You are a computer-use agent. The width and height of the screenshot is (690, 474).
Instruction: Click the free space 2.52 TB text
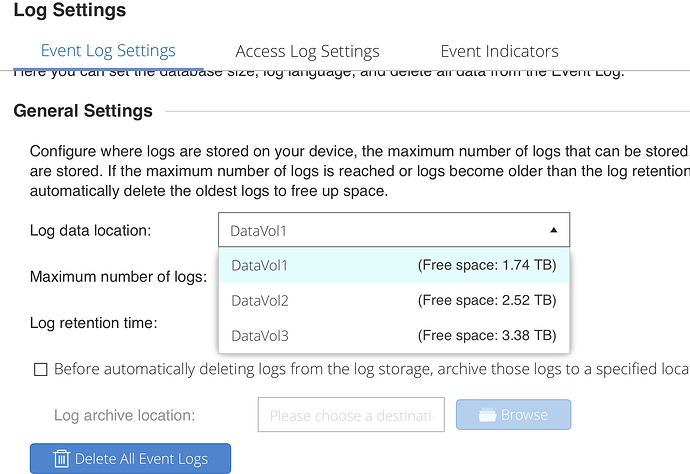tap(487, 301)
